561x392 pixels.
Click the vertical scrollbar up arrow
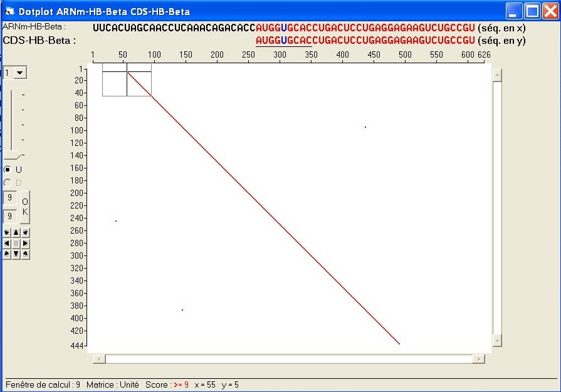pyautogui.click(x=497, y=73)
